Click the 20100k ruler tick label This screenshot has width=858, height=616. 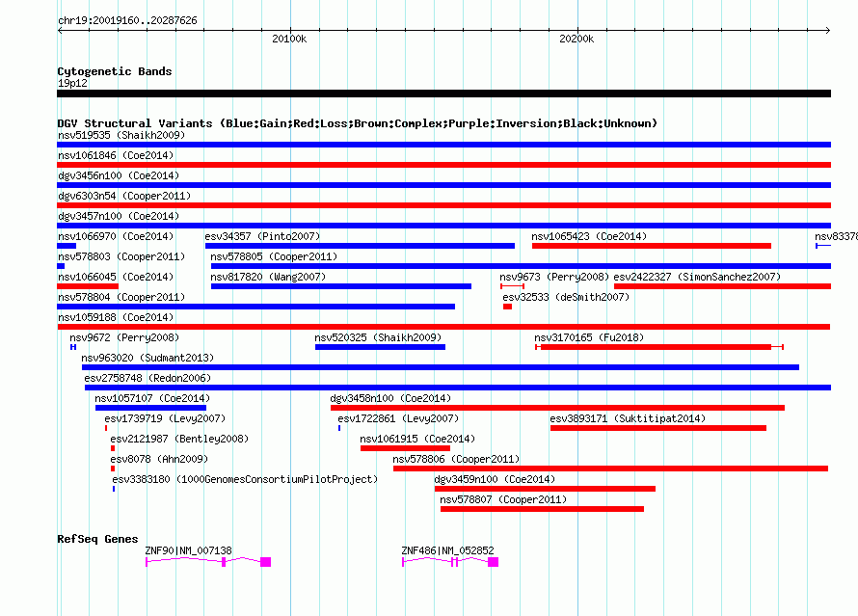click(x=289, y=39)
